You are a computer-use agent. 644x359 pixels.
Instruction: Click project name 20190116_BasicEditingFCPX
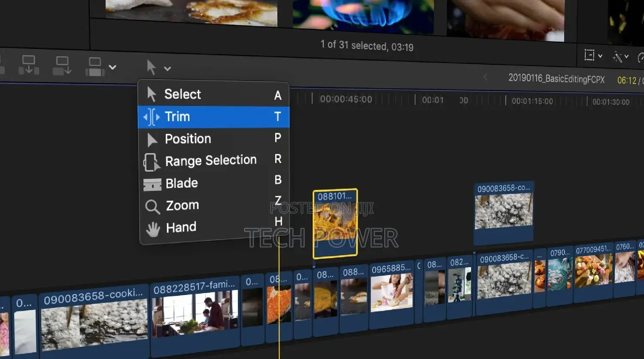[x=556, y=79]
